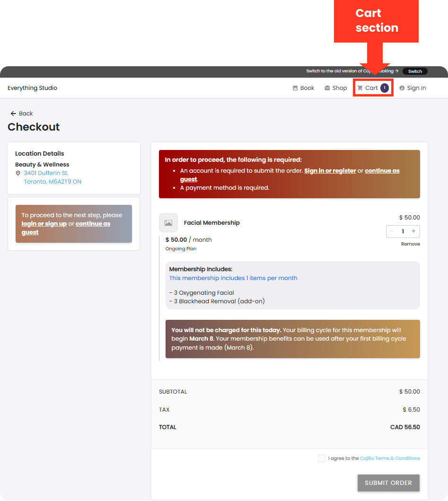Open the 3401 Dufferin St. address link

tap(46, 173)
